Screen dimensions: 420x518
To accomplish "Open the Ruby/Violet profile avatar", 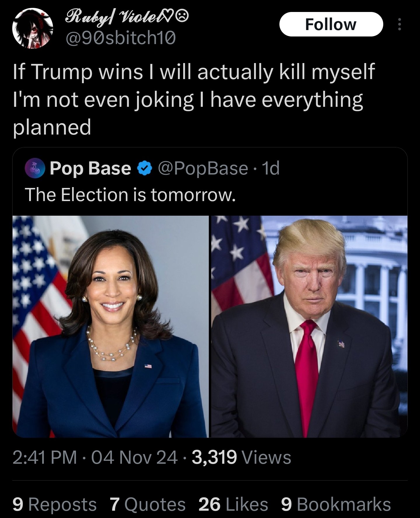I will pyautogui.click(x=32, y=28).
